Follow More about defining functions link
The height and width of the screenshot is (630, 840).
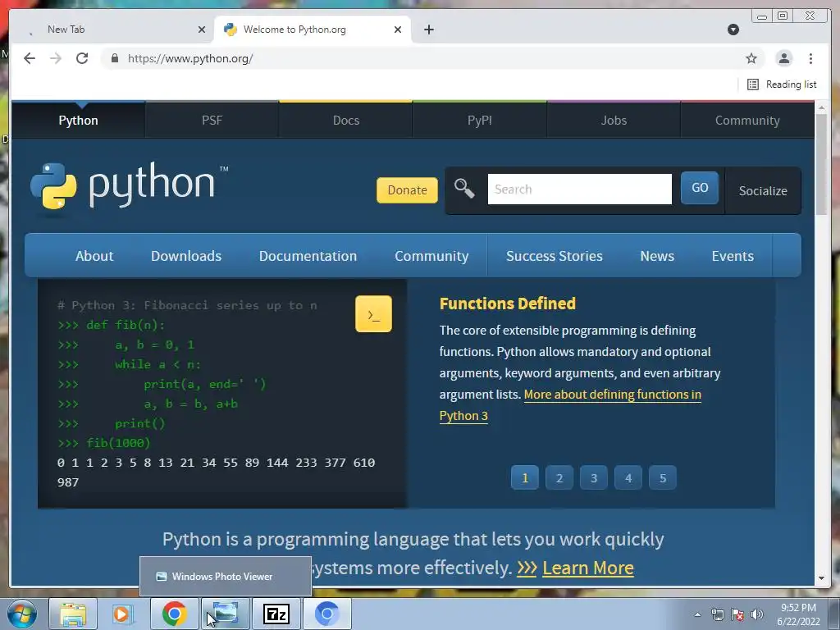(612, 395)
